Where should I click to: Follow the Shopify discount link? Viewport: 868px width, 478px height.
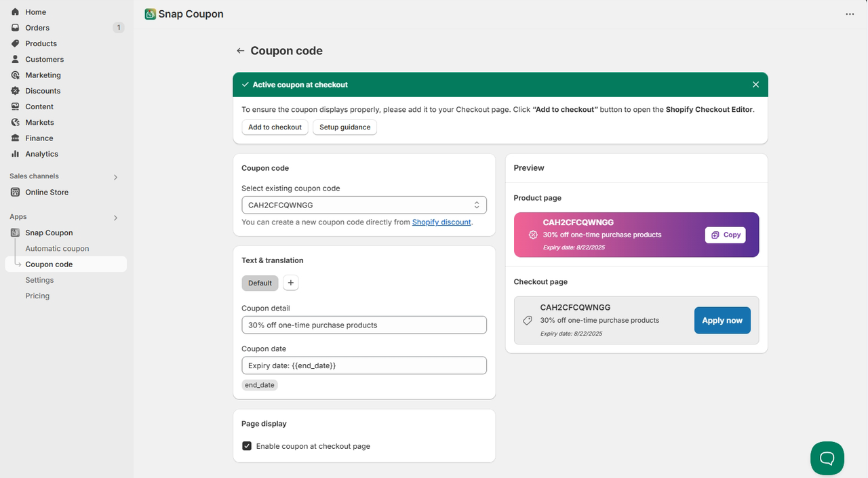[441, 222]
